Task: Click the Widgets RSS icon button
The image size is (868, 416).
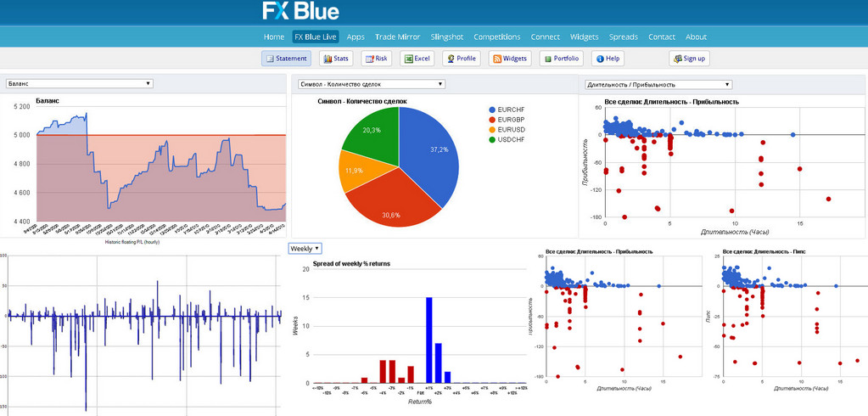Action: click(510, 59)
